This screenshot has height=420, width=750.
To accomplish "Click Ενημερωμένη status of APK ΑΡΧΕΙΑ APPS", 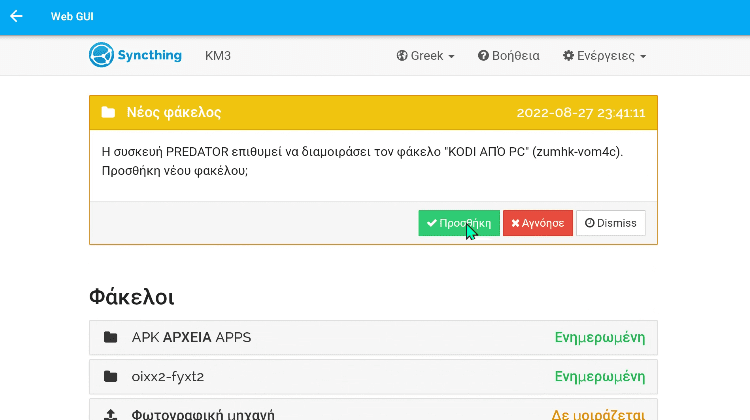I will [600, 338].
